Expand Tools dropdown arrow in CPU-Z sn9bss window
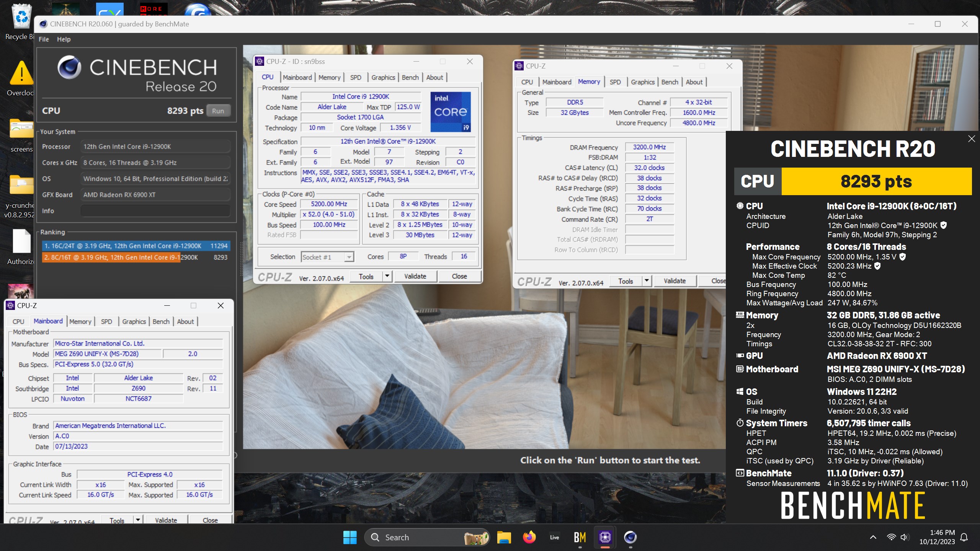The width and height of the screenshot is (980, 551). (387, 276)
